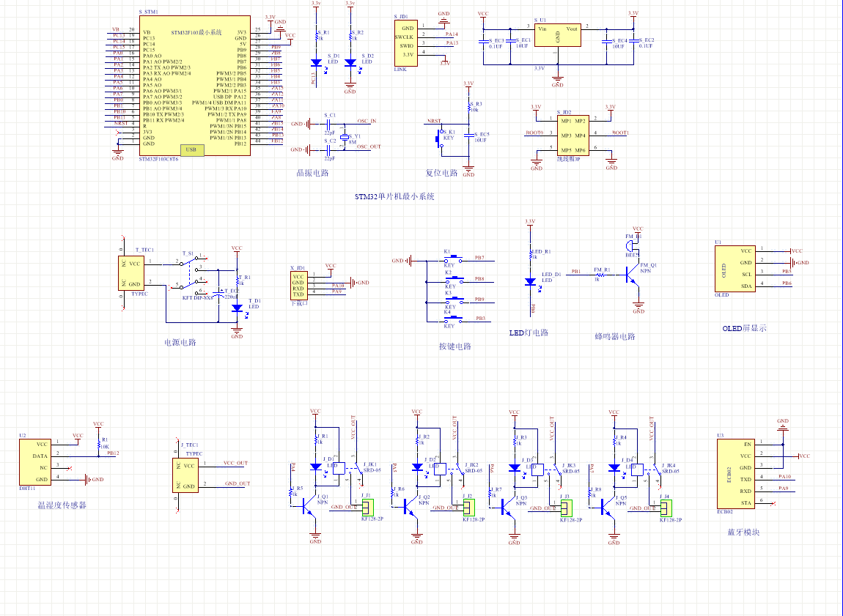Select terminal block J_J4 KF128-2P
The height and width of the screenshot is (616, 843).
tap(666, 508)
